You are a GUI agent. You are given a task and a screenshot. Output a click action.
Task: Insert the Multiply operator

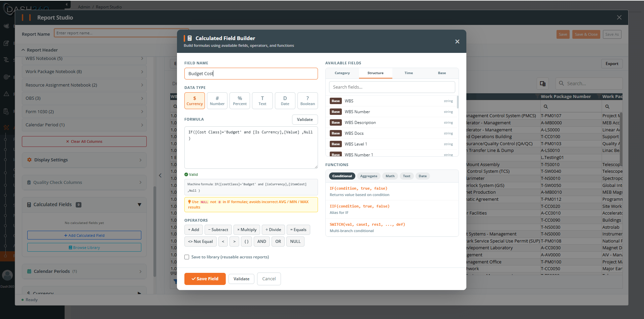(x=247, y=230)
